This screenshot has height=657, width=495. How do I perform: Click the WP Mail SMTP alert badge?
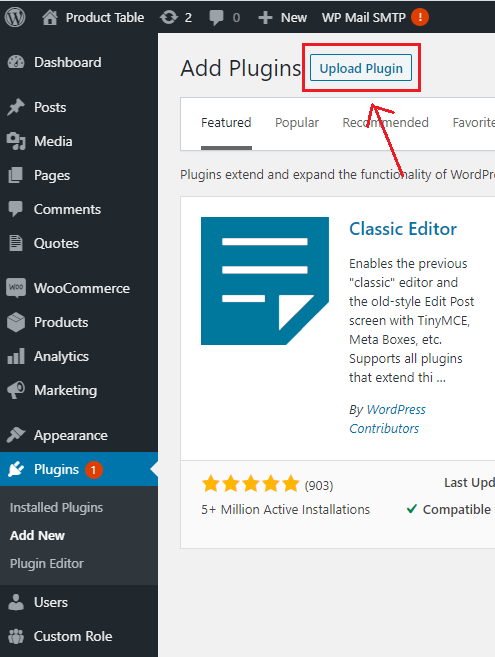[x=420, y=17]
